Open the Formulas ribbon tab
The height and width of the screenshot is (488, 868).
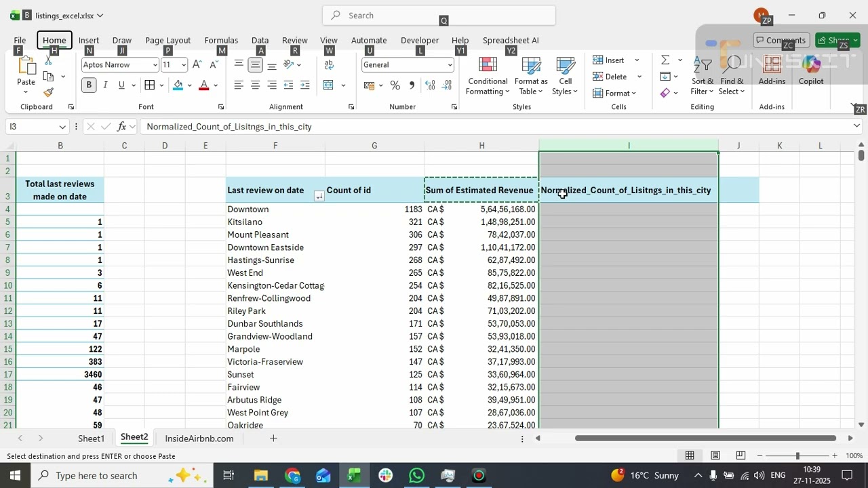(221, 40)
